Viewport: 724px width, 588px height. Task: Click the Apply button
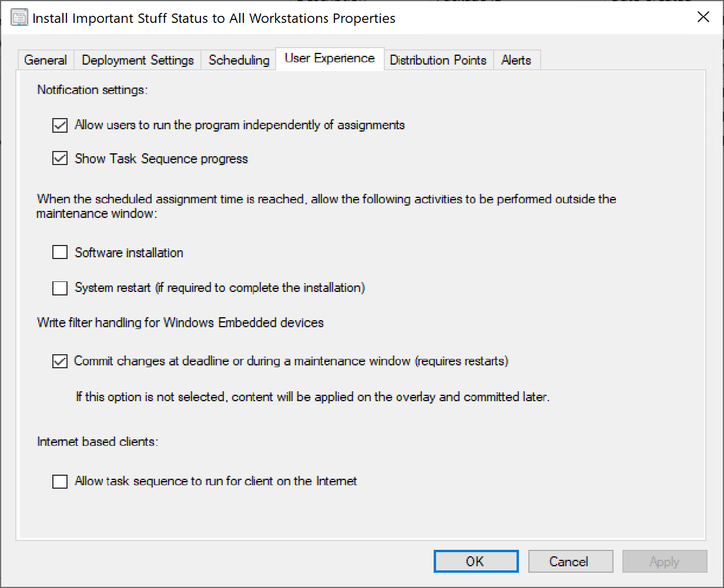coord(665,561)
